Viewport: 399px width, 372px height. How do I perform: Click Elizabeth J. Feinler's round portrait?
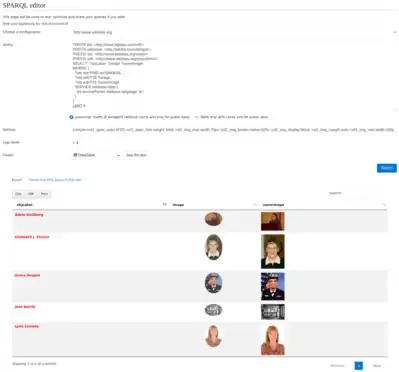tap(213, 247)
